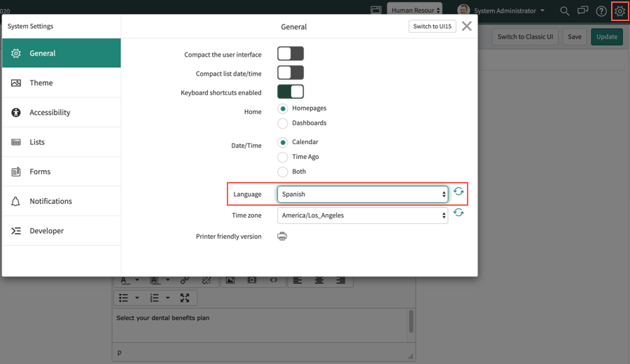Click the align center icon in editor toolbar
630x364 pixels.
point(319,281)
